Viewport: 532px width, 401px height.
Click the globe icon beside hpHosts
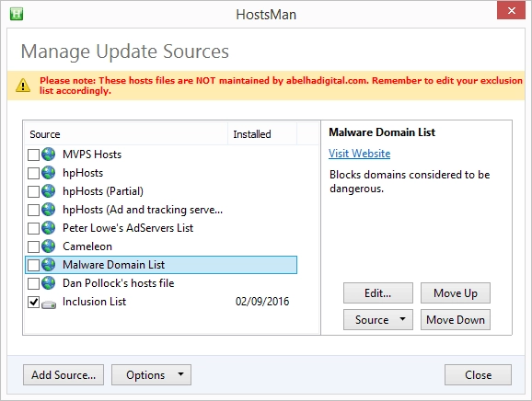click(49, 173)
